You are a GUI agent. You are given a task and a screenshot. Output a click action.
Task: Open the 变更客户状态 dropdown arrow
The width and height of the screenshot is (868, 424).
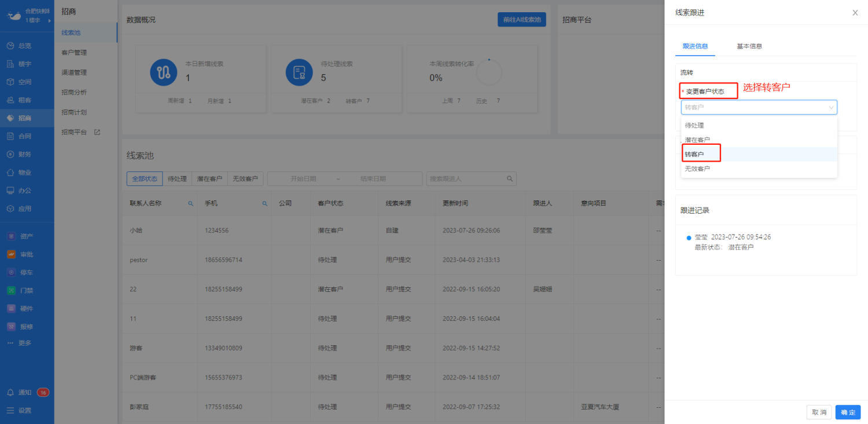coord(832,107)
